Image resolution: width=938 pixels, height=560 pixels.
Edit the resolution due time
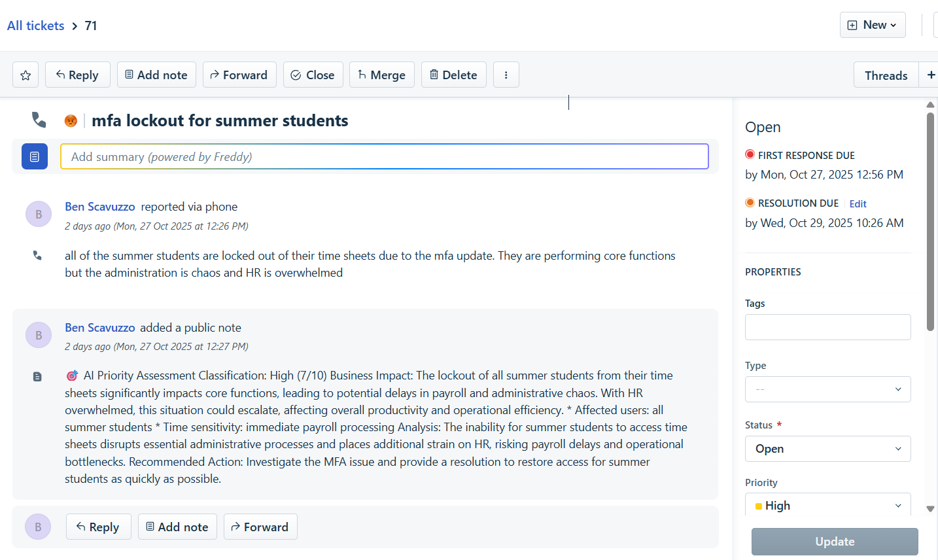(x=858, y=204)
